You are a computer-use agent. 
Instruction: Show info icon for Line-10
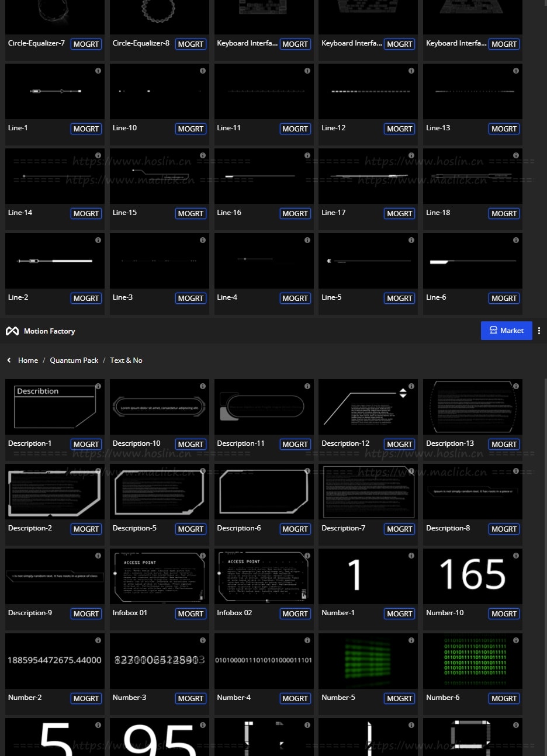click(203, 71)
